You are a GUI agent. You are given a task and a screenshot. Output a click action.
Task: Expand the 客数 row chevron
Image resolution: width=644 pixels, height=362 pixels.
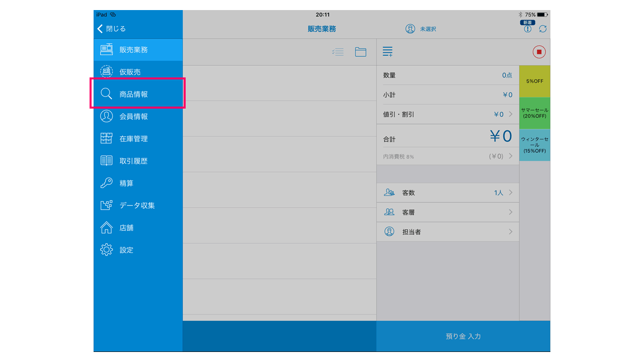click(511, 193)
